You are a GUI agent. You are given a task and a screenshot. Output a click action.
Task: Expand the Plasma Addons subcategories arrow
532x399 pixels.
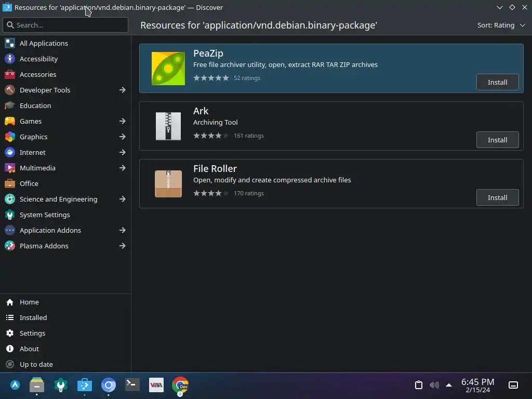123,246
